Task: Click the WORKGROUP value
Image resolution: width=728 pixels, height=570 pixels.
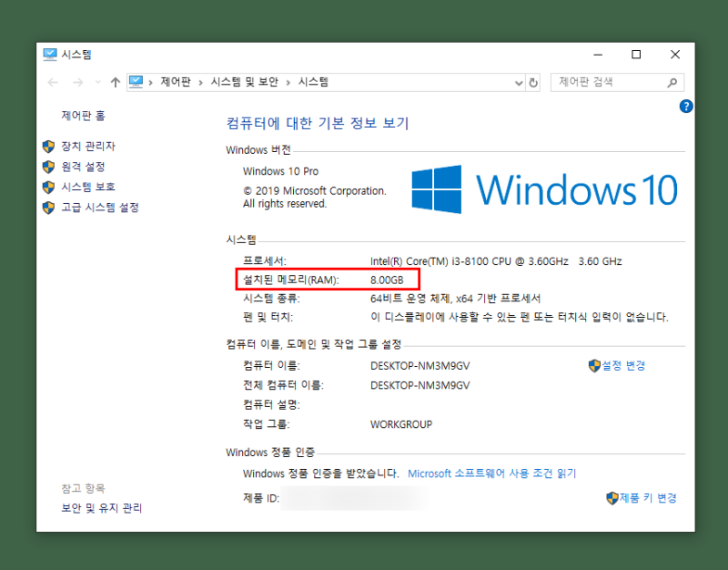Action: [x=401, y=424]
